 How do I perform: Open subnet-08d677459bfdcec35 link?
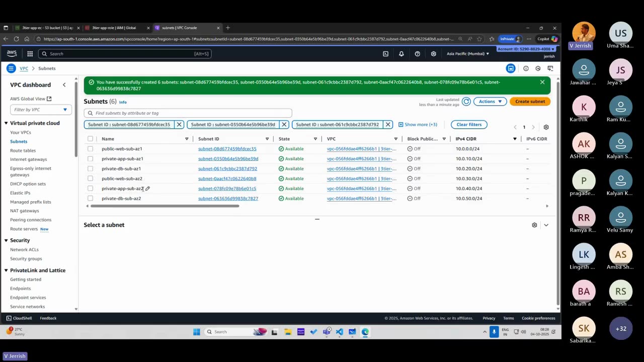[x=227, y=149]
